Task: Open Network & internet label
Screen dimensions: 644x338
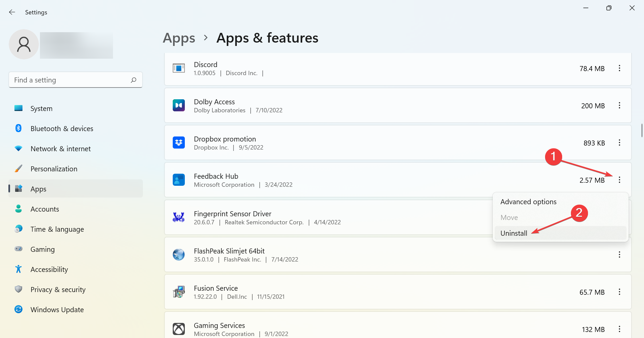Action: [x=61, y=149]
